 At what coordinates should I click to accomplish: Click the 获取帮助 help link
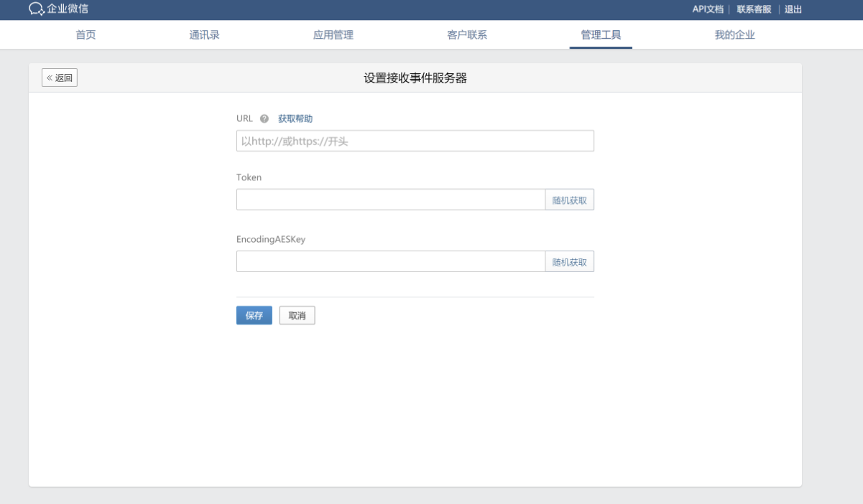click(x=295, y=119)
